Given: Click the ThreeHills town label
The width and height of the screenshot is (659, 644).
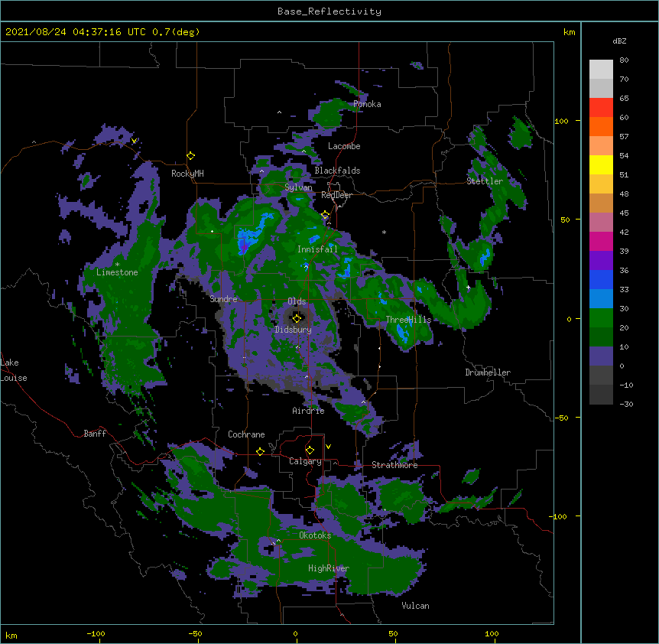Looking at the screenshot, I should 408,320.
